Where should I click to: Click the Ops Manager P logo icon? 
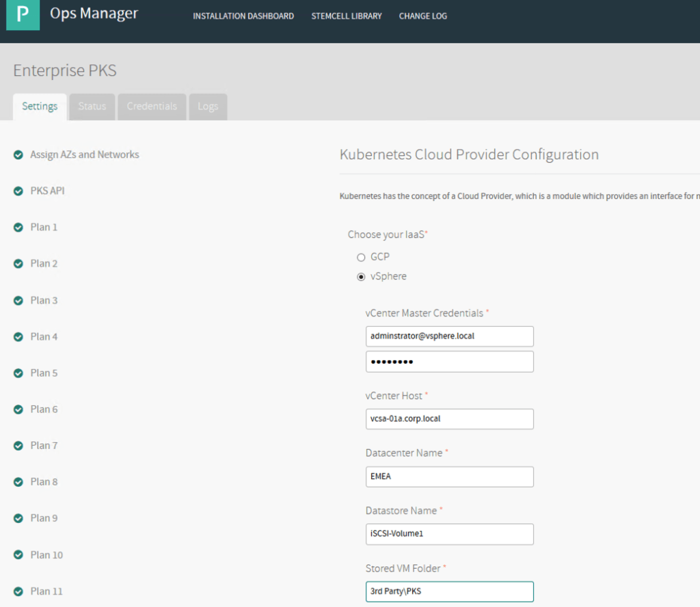[23, 15]
